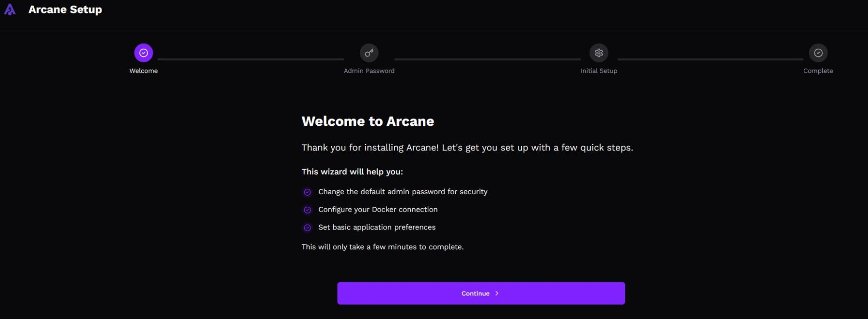Switch to the Initial Setup step label

[599, 71]
